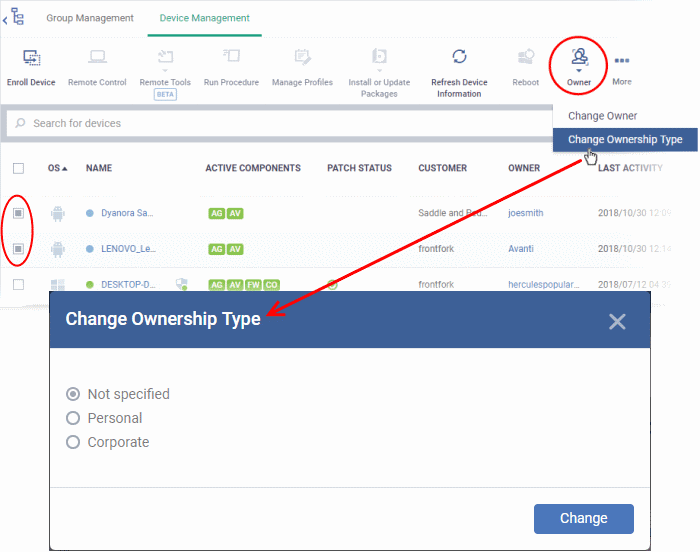This screenshot has width=700, height=552.
Task: Uncheck the Dyanora device checkbox
Action: pos(18,213)
